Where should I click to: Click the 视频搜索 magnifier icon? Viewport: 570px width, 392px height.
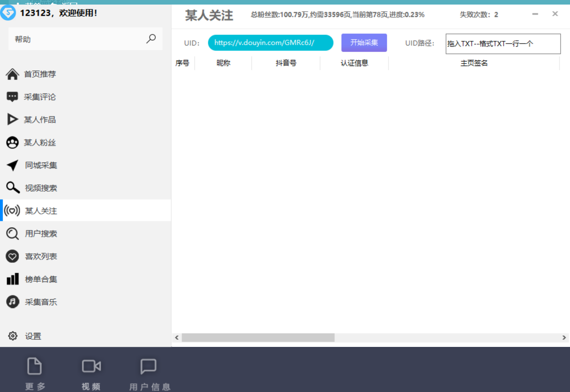[12, 188]
